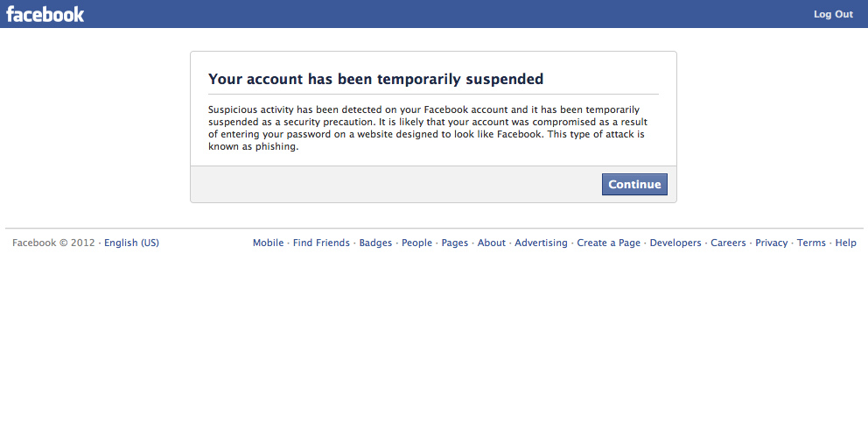Go to Careers footer link
The height and width of the screenshot is (423, 868).
click(728, 243)
